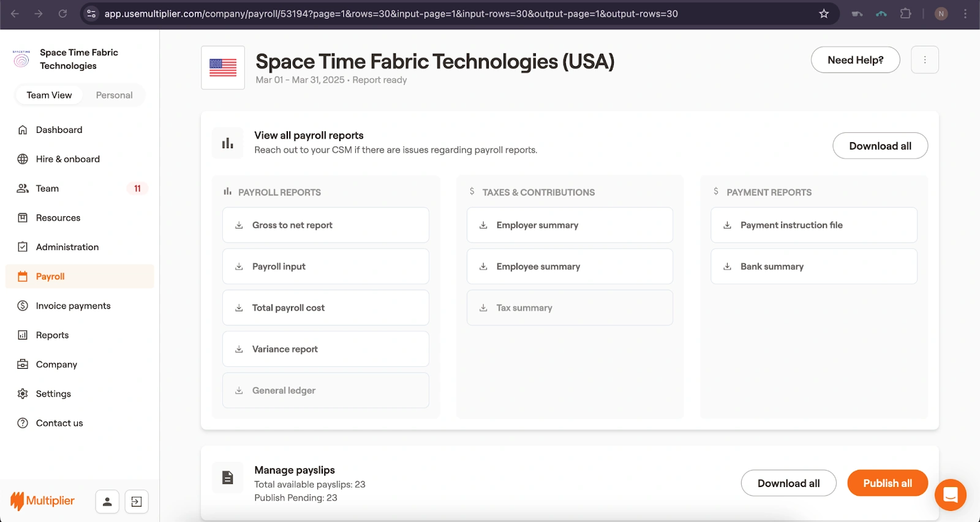
Task: Click the Need Help? button
Action: click(856, 60)
